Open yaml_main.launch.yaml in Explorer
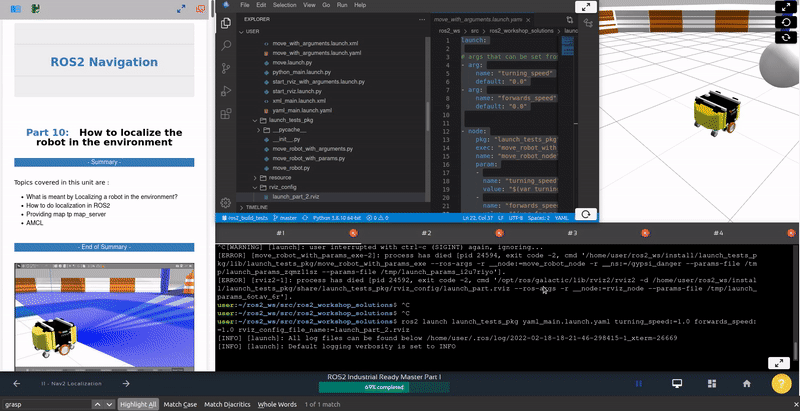 (x=302, y=111)
